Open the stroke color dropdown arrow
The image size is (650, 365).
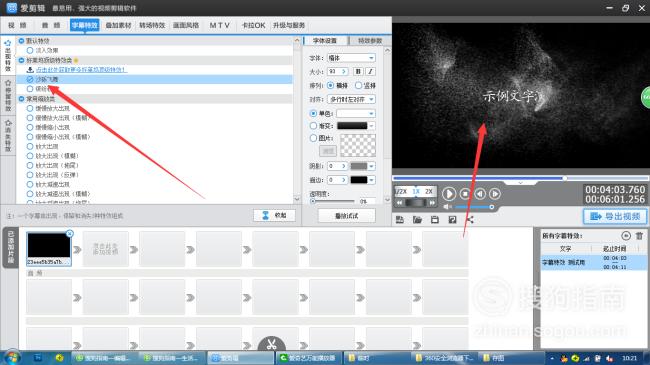tap(371, 180)
